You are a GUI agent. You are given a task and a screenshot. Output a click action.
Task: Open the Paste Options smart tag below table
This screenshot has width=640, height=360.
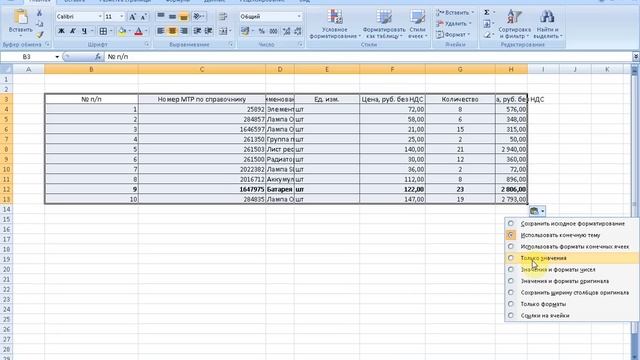537,211
